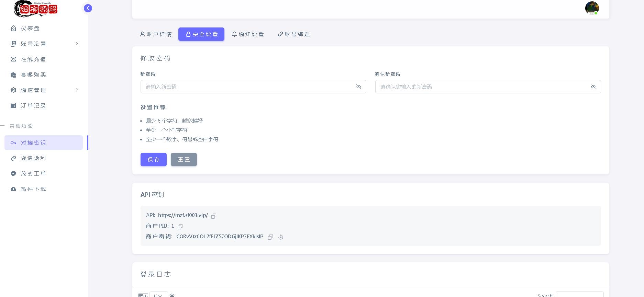The image size is (644, 297).
Task: Click the 重置 reset button
Action: [x=184, y=160]
